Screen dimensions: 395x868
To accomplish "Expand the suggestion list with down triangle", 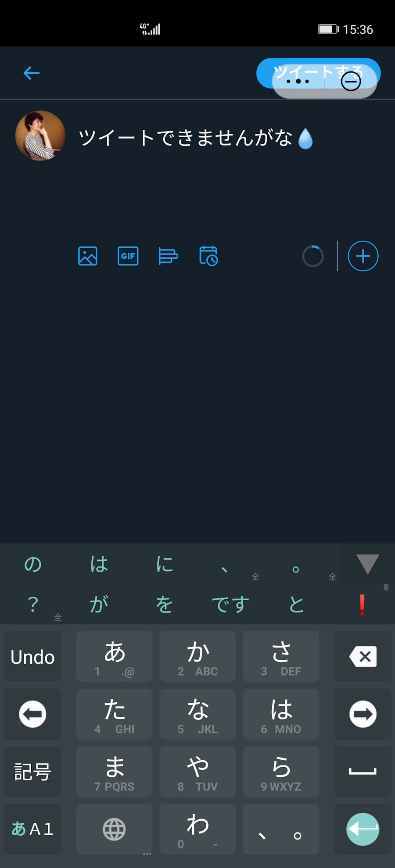I will click(368, 564).
